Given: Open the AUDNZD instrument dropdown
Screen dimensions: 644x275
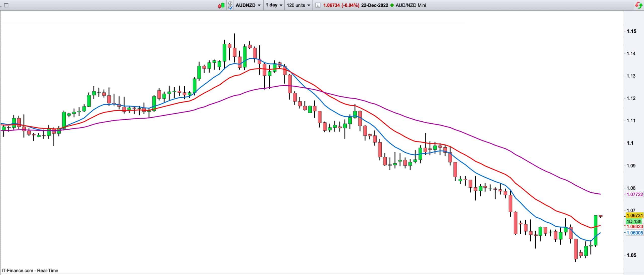Looking at the screenshot, I should [248, 5].
